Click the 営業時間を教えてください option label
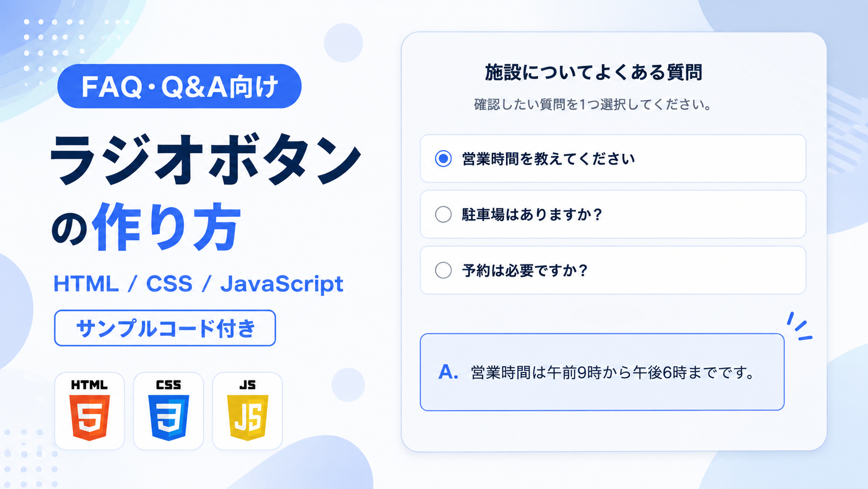This screenshot has height=489, width=868. (548, 158)
